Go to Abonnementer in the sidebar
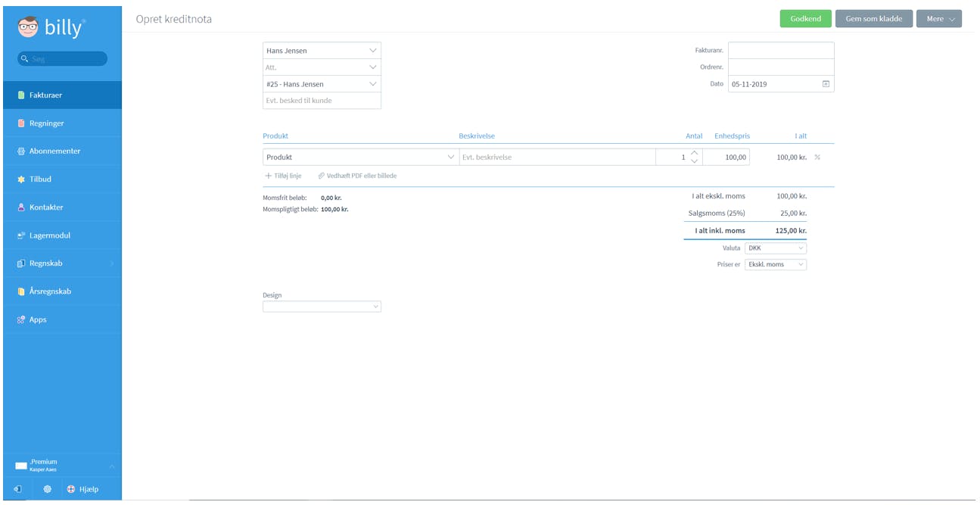 coord(62,151)
